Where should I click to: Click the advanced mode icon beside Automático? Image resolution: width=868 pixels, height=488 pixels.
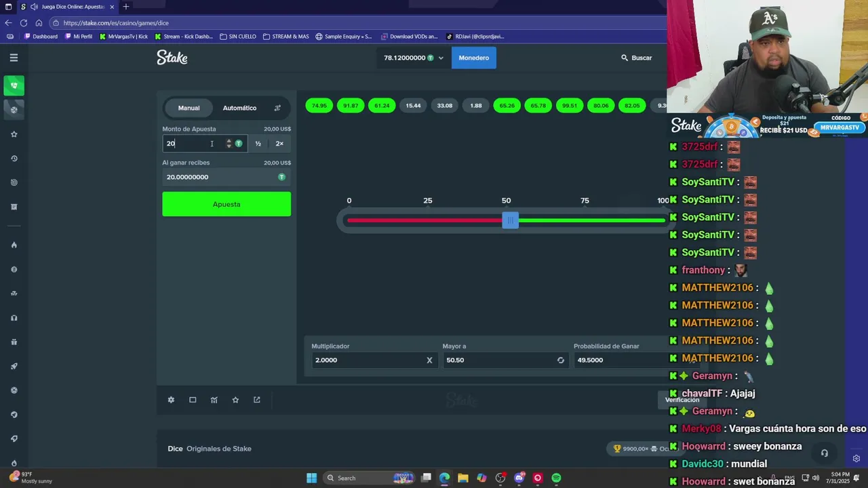[277, 108]
